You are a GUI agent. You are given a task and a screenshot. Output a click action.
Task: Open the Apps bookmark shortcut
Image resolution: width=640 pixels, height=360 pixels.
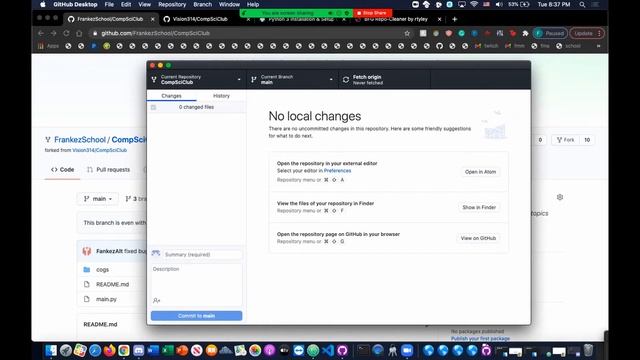(49, 46)
